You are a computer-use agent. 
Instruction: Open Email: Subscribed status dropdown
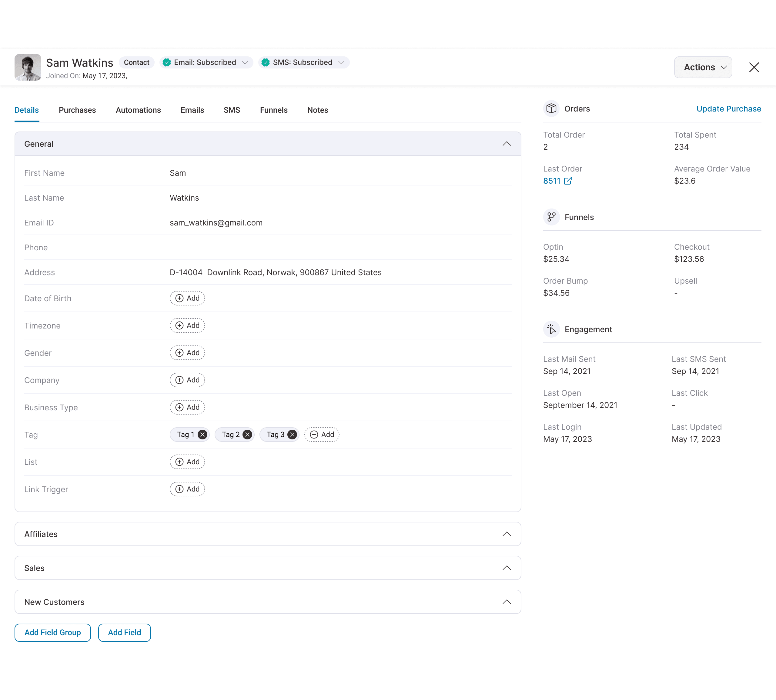[x=245, y=62]
